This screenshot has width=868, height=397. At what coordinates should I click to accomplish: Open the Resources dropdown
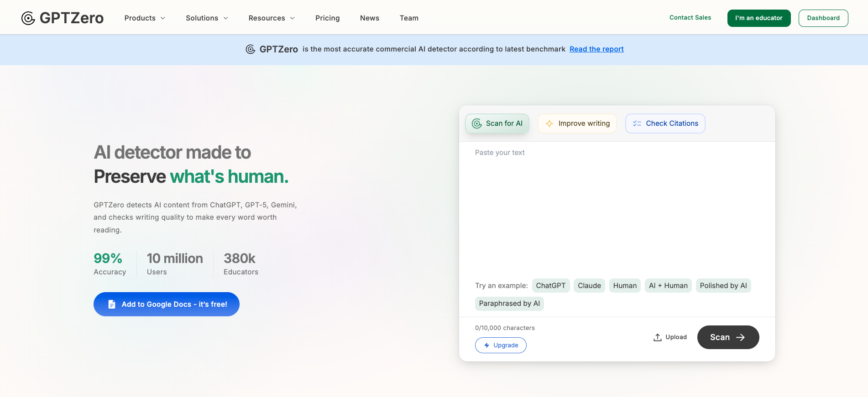pos(272,18)
